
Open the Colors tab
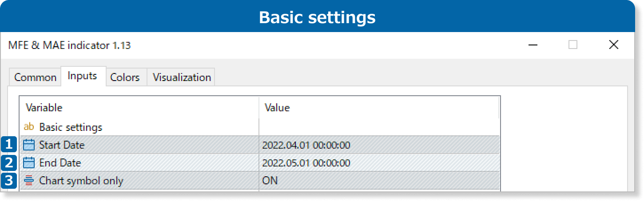pyautogui.click(x=125, y=77)
